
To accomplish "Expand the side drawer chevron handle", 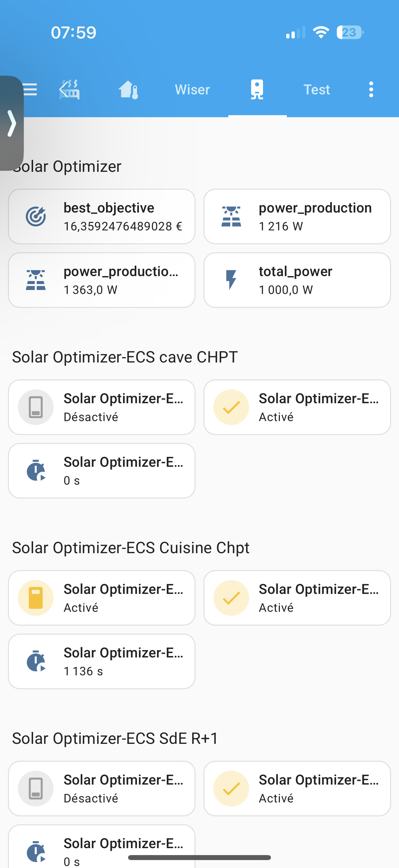I will click(x=12, y=123).
